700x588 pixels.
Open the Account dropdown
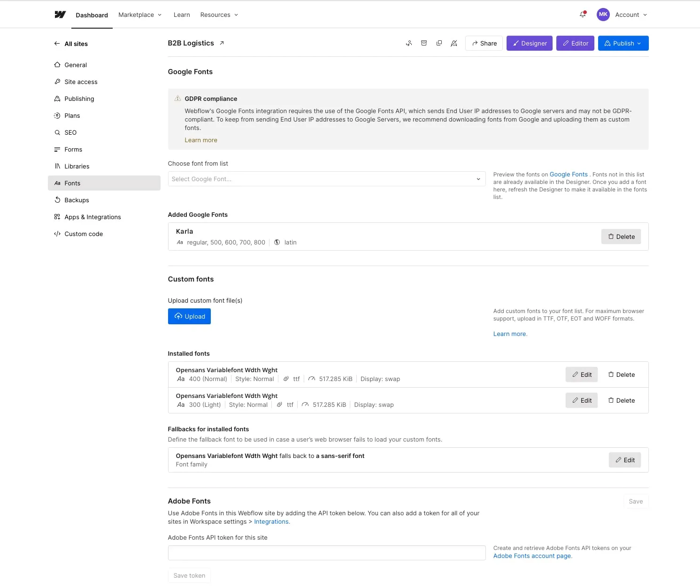click(x=631, y=15)
